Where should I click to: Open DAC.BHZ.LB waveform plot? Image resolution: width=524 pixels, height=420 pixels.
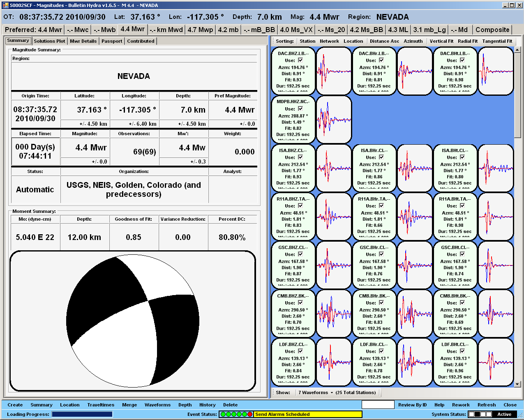tap(334, 71)
